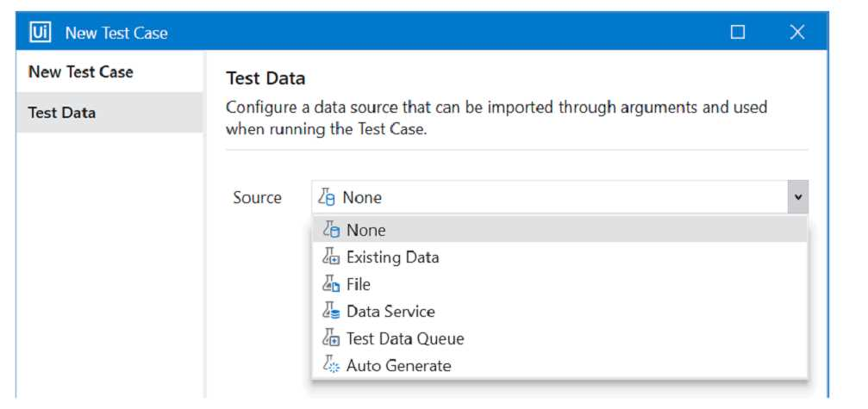868x409 pixels.
Task: Click the Data Service database icon
Action: (x=331, y=312)
